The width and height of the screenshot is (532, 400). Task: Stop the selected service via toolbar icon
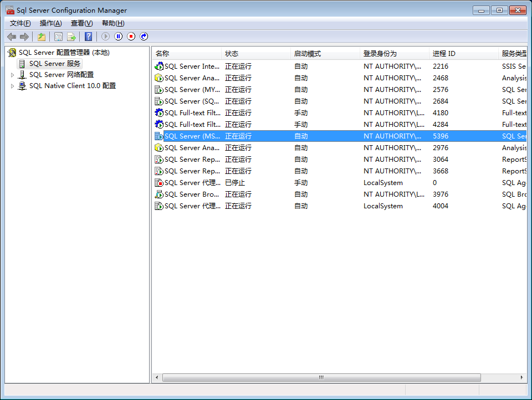pyautogui.click(x=131, y=37)
